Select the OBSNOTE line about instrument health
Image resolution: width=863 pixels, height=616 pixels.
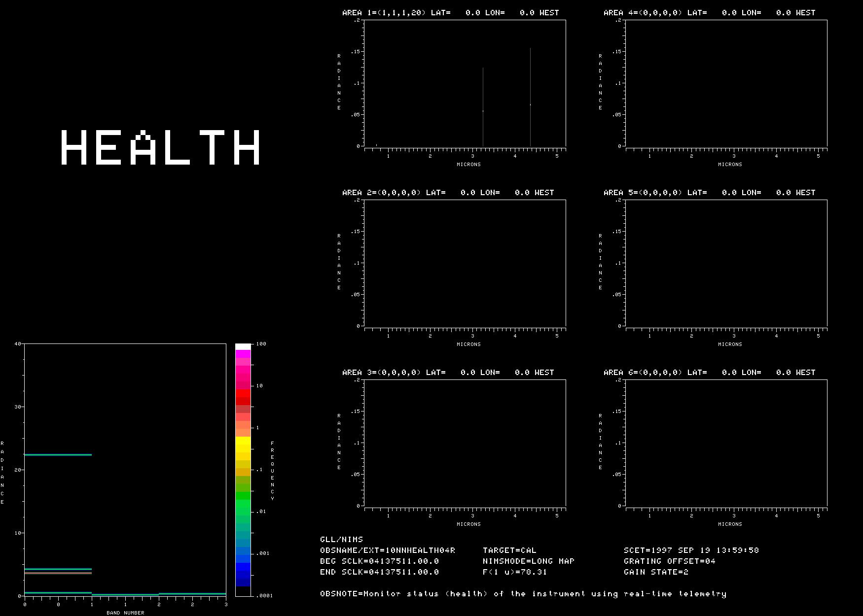click(523, 594)
